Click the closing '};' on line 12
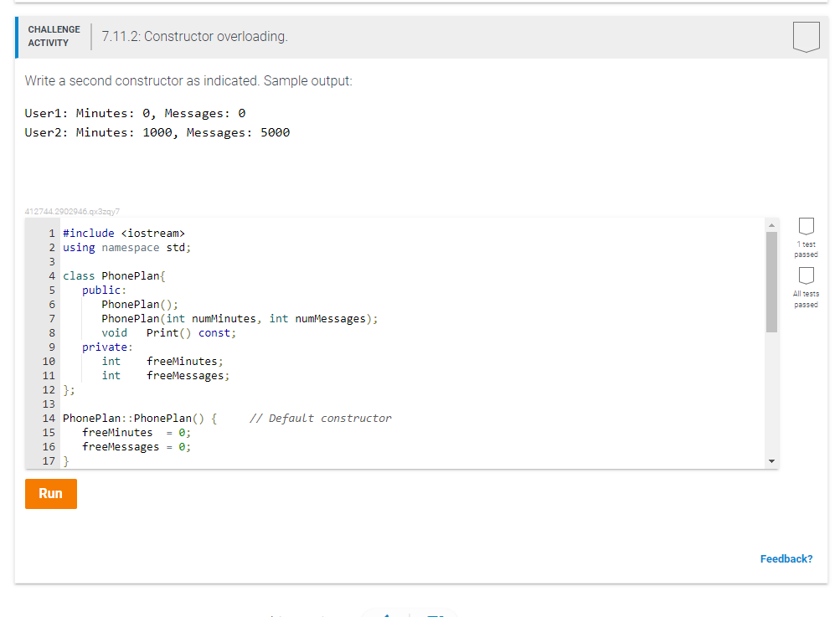Image resolution: width=840 pixels, height=617 pixels. click(x=69, y=390)
